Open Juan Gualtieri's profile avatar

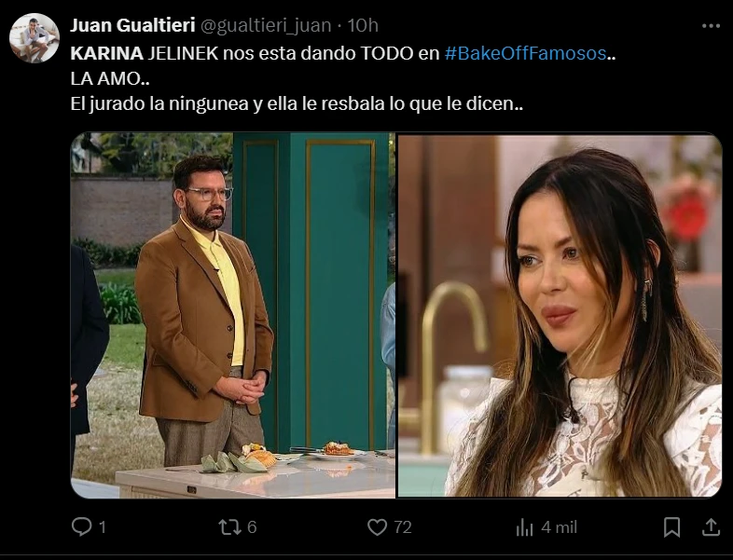click(x=35, y=38)
